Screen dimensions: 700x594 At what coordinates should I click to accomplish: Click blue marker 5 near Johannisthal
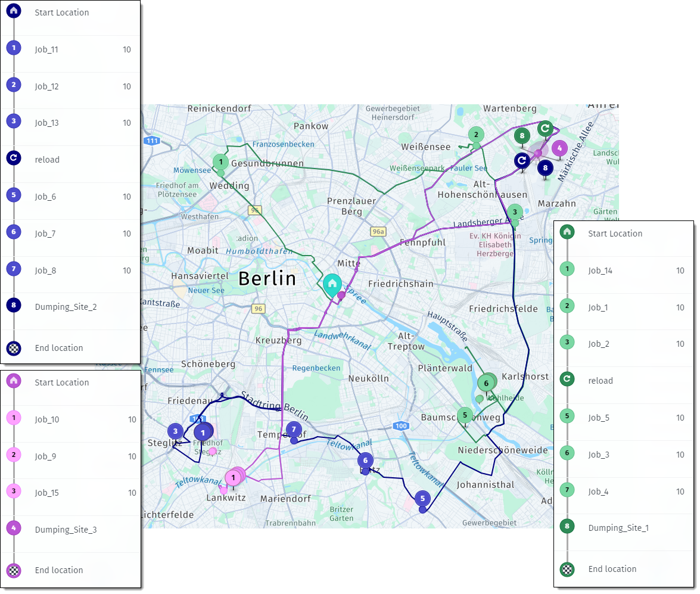coord(422,499)
